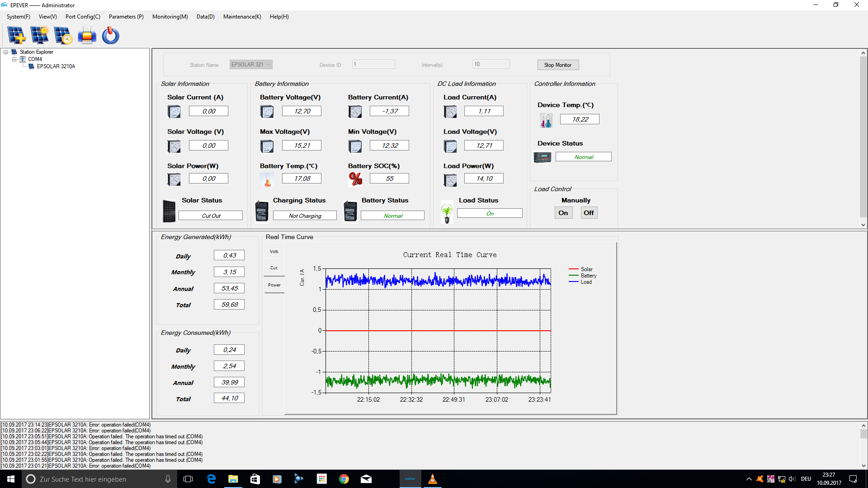Click the Stop Monitor button
The height and width of the screenshot is (488, 868).
558,65
